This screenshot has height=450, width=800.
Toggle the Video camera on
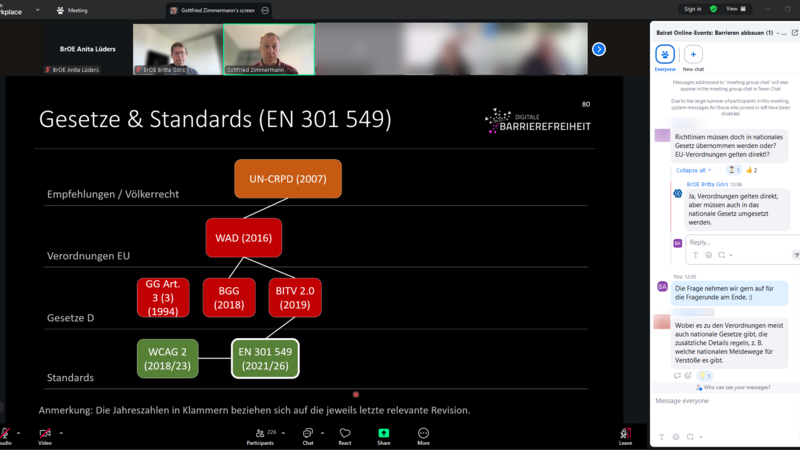tap(44, 433)
